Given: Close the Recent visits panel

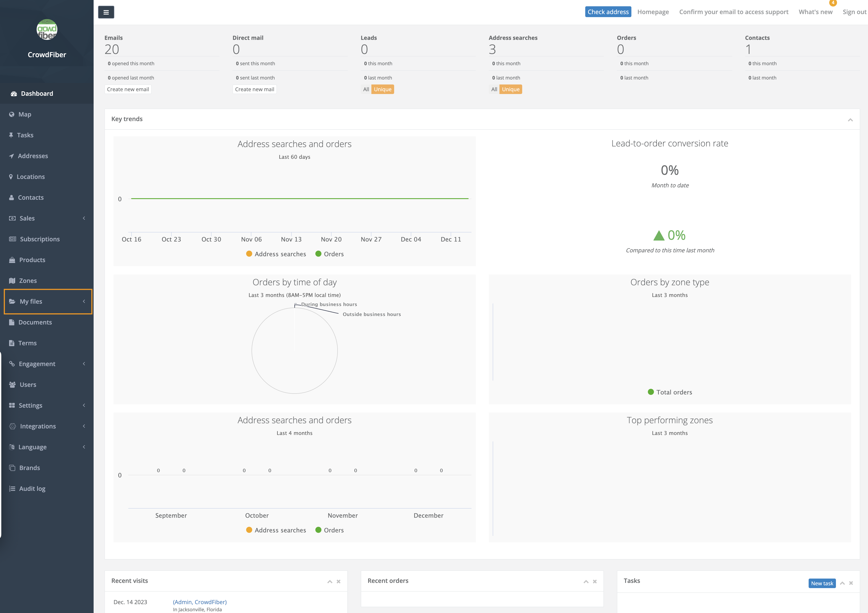Looking at the screenshot, I should tap(338, 582).
